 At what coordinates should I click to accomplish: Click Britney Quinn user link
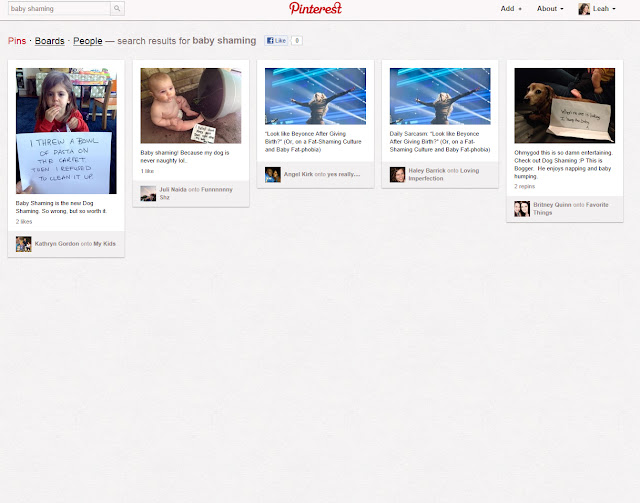552,205
